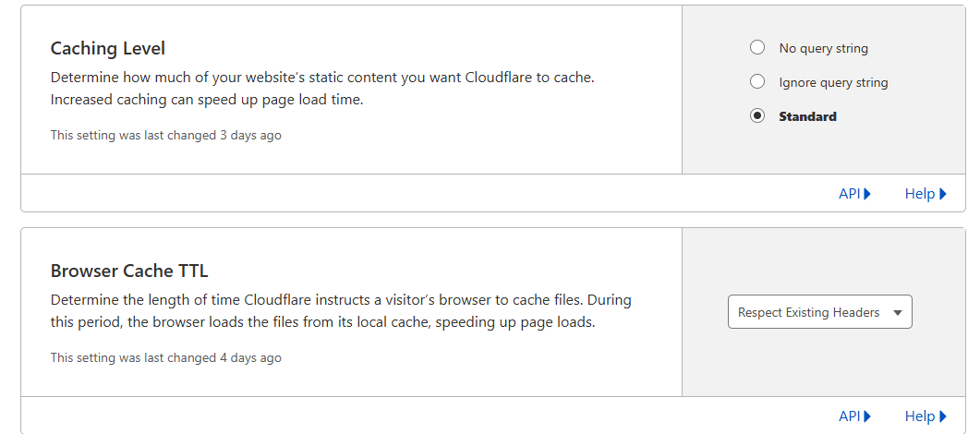The width and height of the screenshot is (980, 434).
Task: Click the arrow icon beside Browser Cache TTL Help
Action: tap(943, 416)
